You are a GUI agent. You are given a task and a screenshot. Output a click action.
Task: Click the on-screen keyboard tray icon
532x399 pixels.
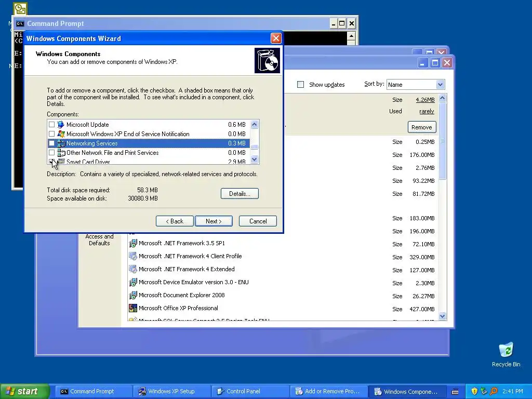[455, 392]
